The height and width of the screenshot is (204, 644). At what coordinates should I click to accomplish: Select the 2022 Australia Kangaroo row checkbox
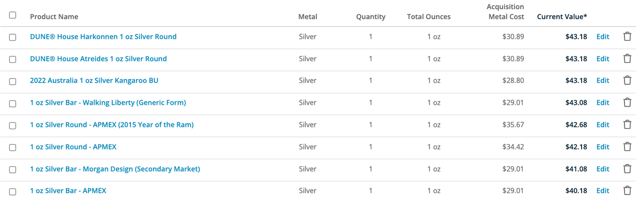pyautogui.click(x=13, y=81)
